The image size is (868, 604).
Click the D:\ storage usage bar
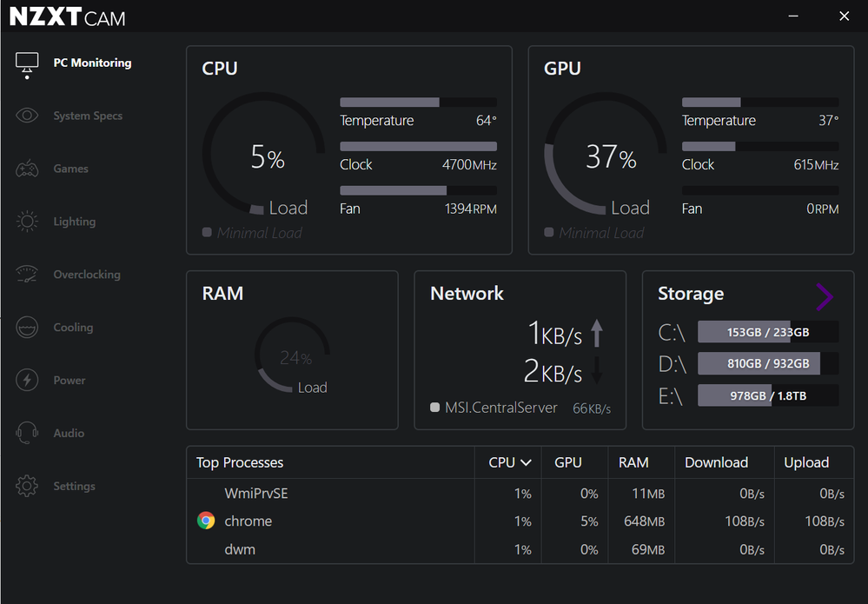[768, 363]
